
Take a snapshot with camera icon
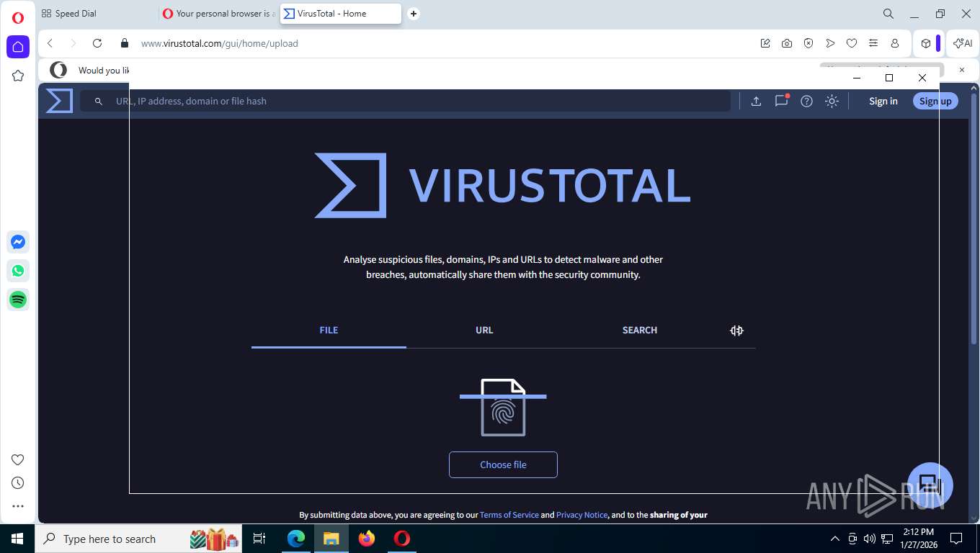(x=787, y=43)
